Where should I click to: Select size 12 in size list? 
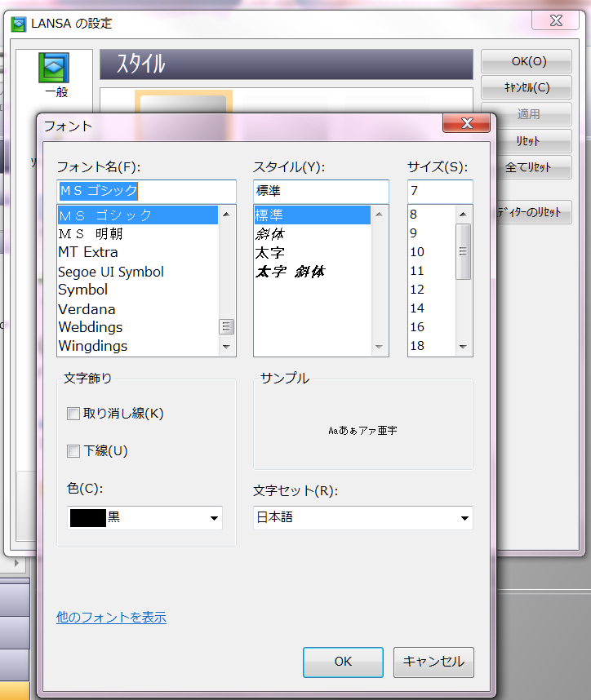[x=432, y=290]
